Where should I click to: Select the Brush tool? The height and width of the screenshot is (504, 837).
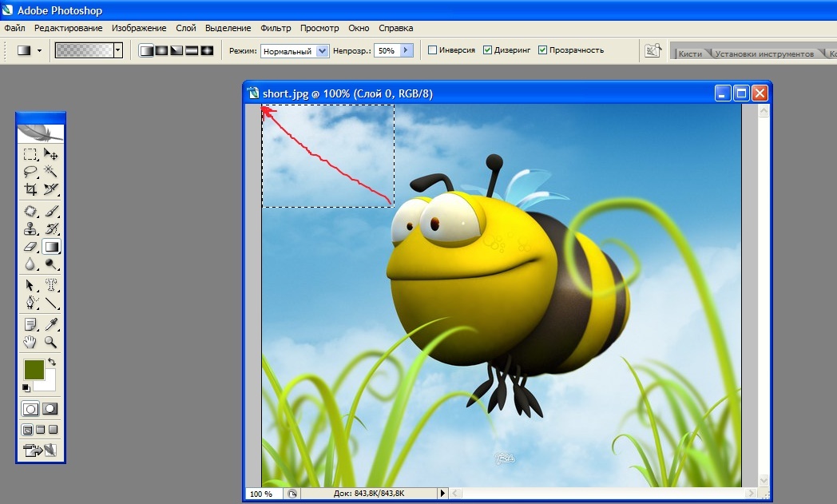tap(50, 212)
